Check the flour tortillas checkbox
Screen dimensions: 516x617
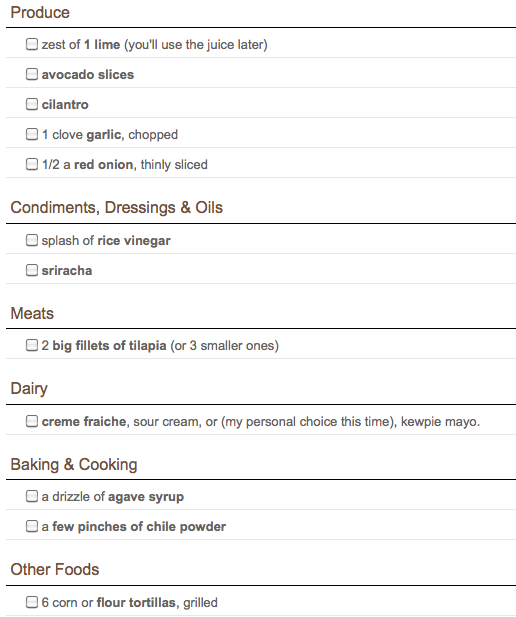(x=32, y=602)
